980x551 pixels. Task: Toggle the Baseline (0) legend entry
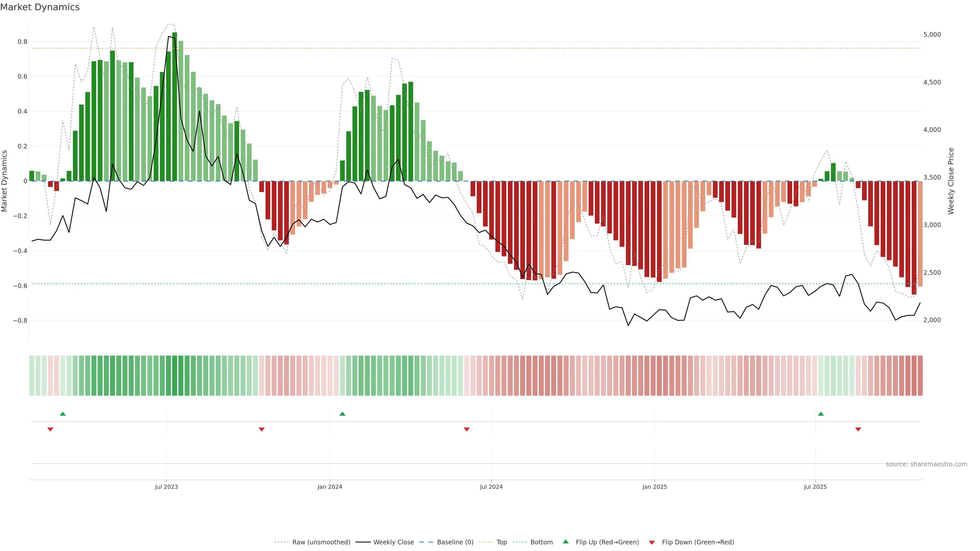pos(455,542)
